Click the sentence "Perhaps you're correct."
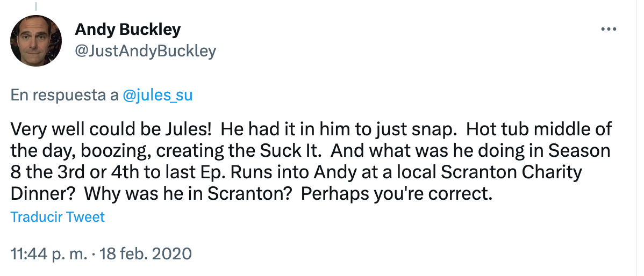 [x=396, y=193]
